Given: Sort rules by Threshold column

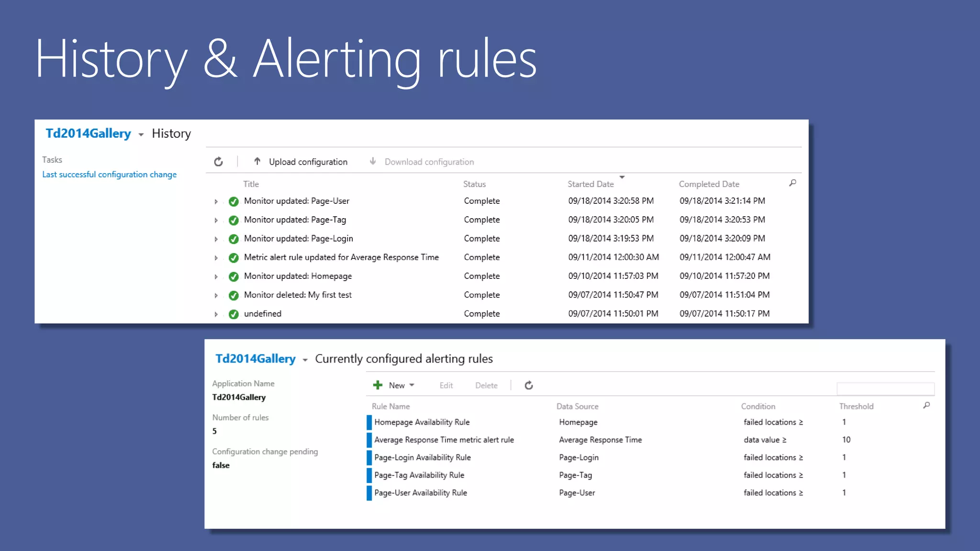Looking at the screenshot, I should click(856, 407).
